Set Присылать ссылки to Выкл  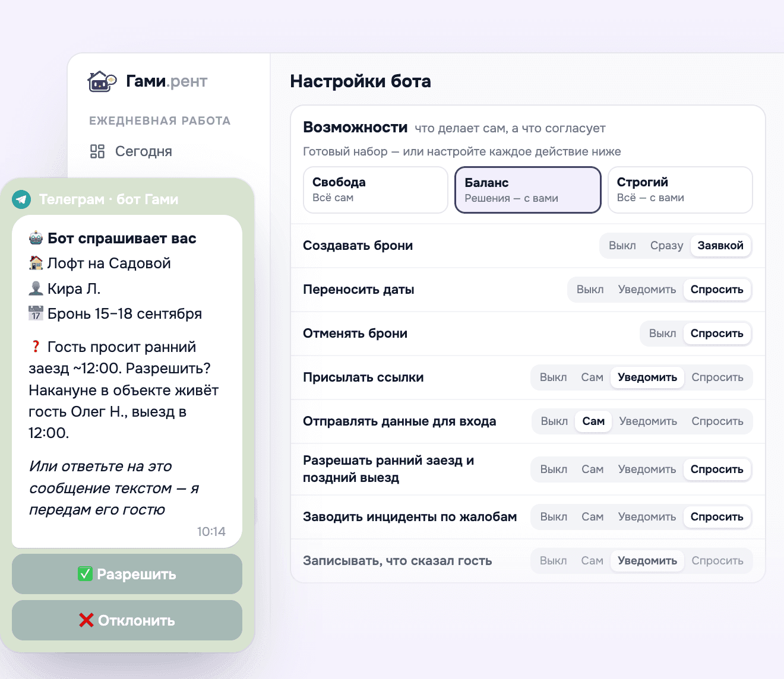pyautogui.click(x=553, y=377)
